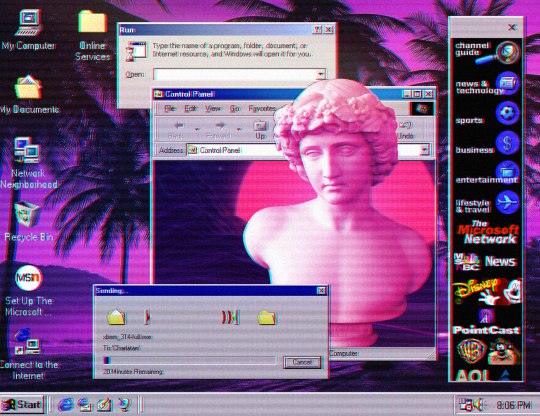Close the Channel Bar

click(512, 27)
